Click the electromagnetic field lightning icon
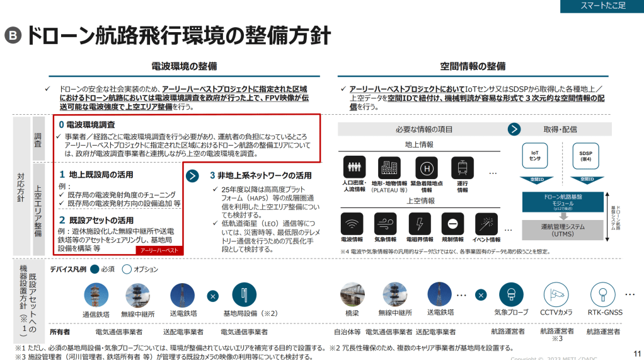The height and width of the screenshot is (360, 644). point(419,223)
